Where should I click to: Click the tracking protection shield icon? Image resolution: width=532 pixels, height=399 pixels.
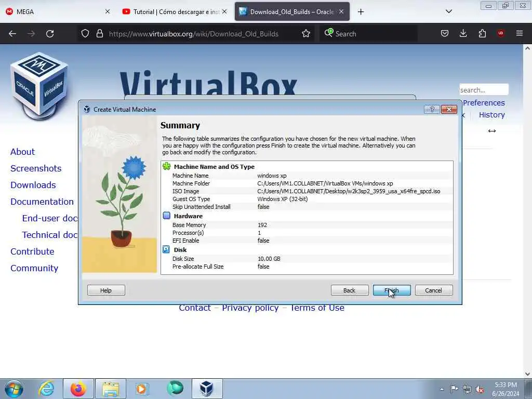85,34
